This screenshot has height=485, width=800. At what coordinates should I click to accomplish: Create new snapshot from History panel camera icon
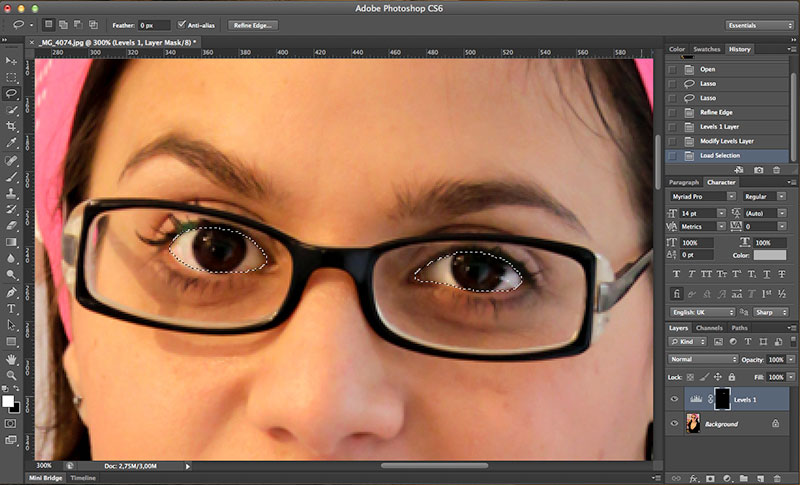point(758,170)
